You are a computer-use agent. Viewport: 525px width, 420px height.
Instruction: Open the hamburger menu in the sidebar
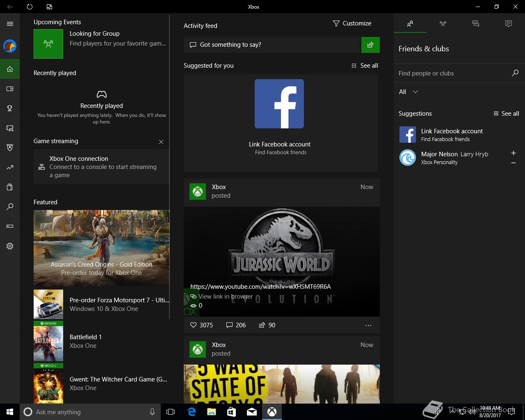10,24
